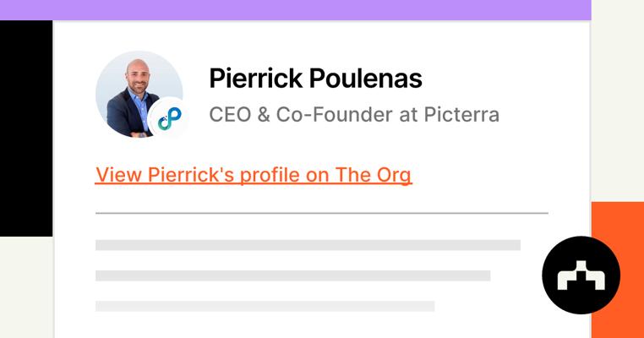Click the horizontal divider under the link
This screenshot has height=338, width=644.
(x=321, y=213)
